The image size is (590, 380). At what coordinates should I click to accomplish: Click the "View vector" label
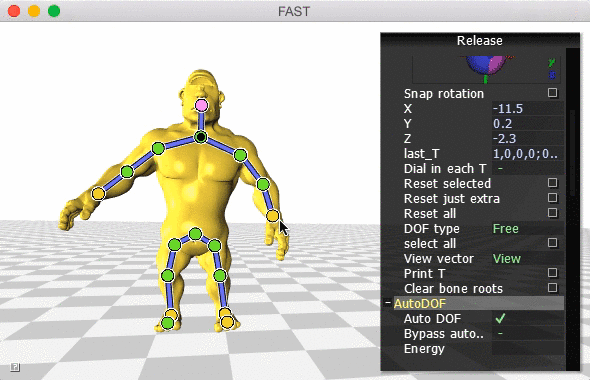(x=439, y=258)
